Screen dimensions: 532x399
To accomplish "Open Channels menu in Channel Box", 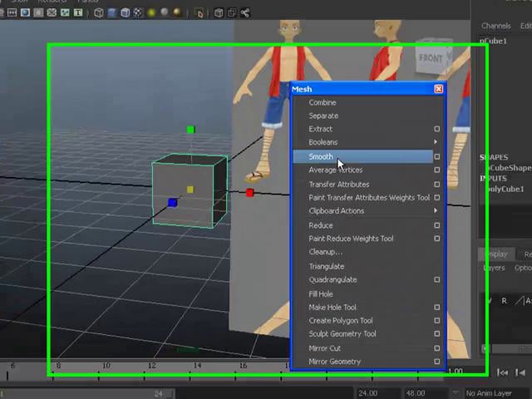I will (495, 26).
